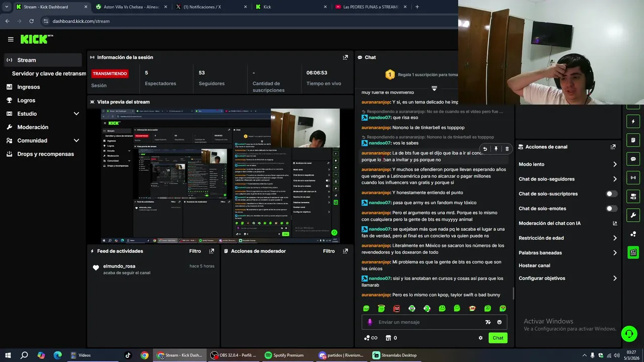The image size is (644, 362).
Task: Open Moderación del chat con IA link
Action: 568,223
